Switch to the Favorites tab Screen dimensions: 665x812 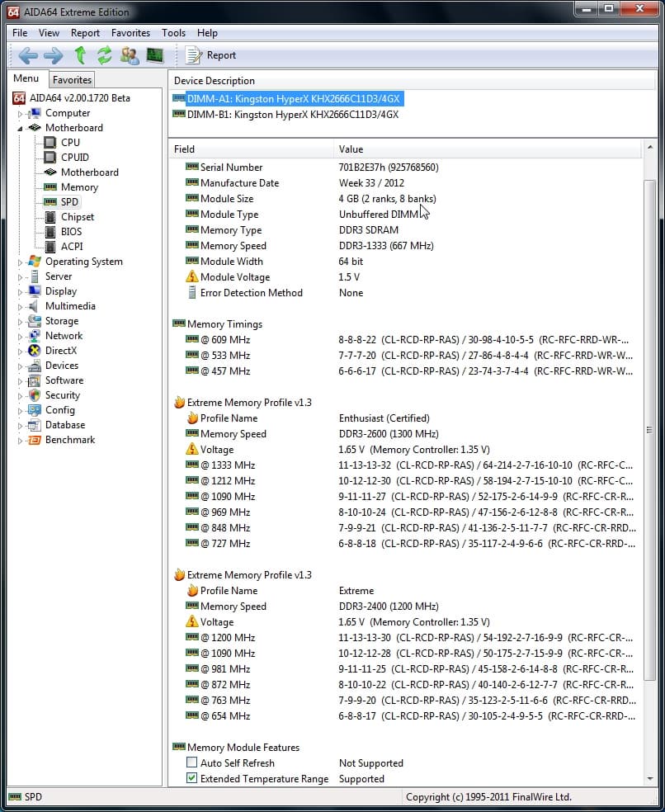72,80
